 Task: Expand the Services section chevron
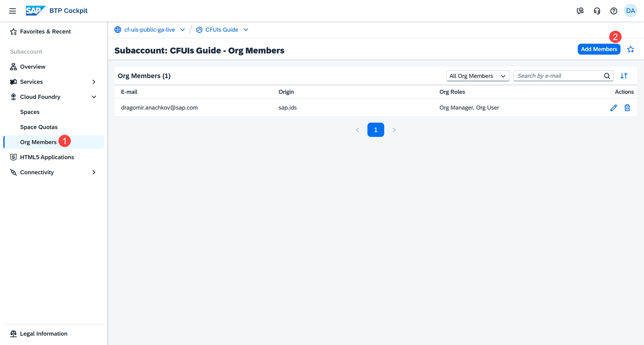click(94, 82)
